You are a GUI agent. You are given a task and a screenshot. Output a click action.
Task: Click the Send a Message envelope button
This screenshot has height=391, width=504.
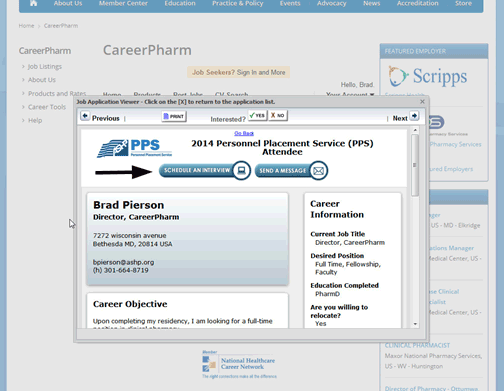click(291, 171)
